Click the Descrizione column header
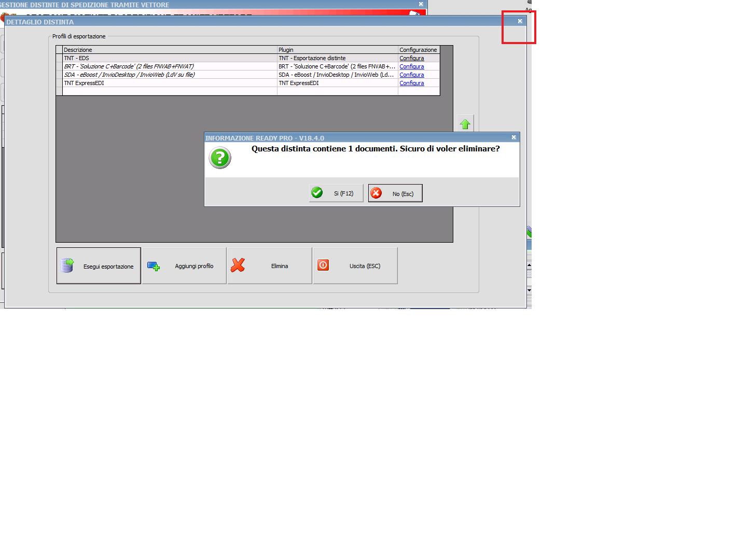The image size is (750, 560). coord(170,50)
